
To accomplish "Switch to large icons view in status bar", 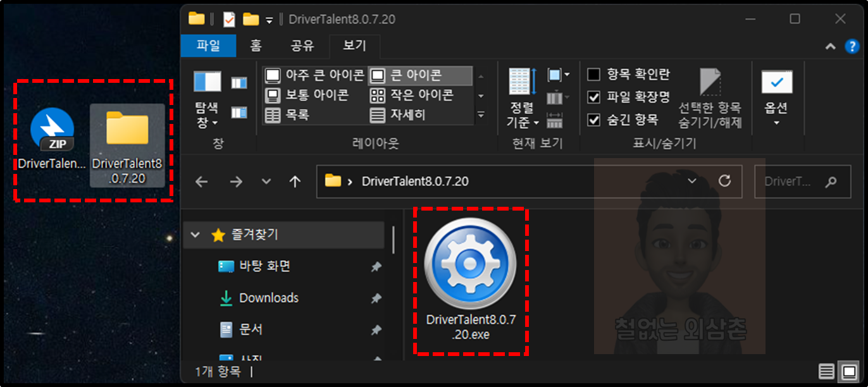I will point(849,372).
